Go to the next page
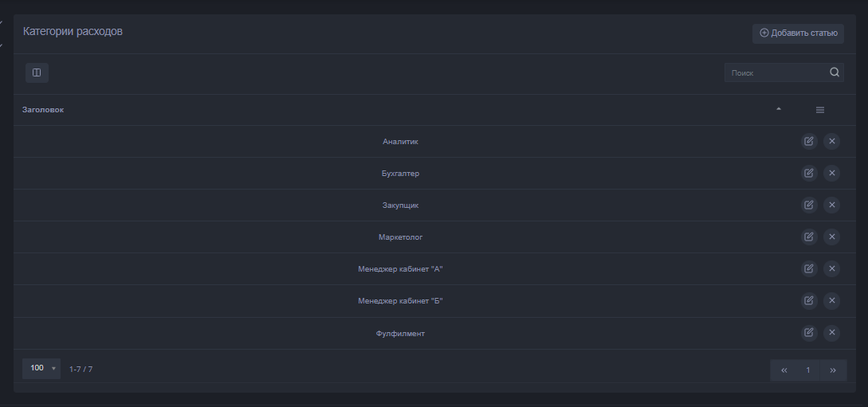This screenshot has height=407, width=868. click(x=833, y=370)
